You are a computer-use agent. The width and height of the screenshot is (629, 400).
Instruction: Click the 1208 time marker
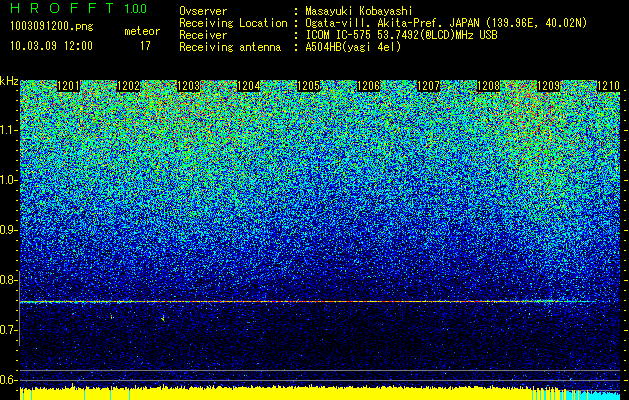click(489, 86)
